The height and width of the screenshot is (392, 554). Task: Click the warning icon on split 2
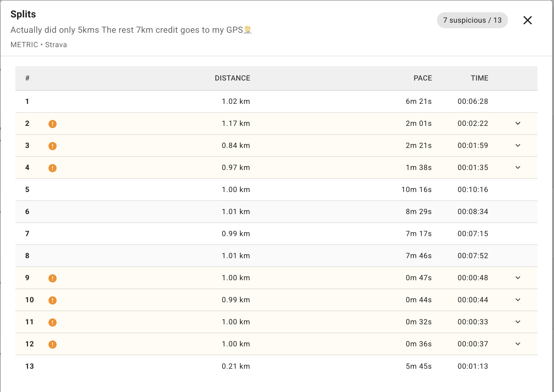click(x=52, y=124)
